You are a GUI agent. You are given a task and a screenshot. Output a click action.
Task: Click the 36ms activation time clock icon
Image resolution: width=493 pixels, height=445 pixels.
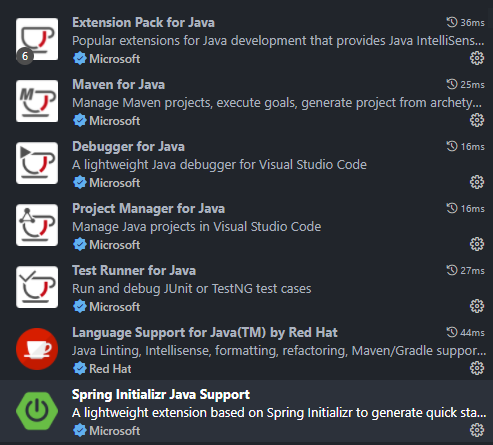[452, 22]
